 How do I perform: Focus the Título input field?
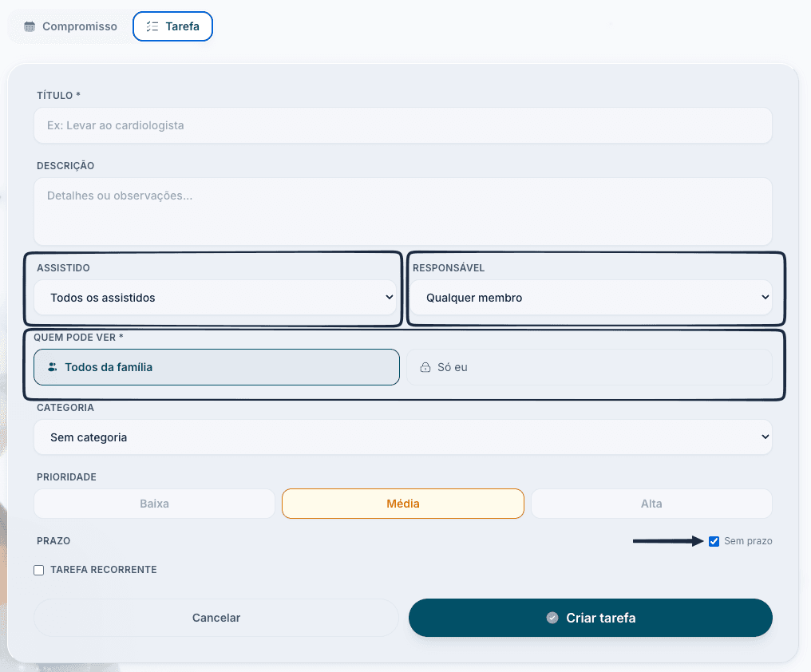403,125
